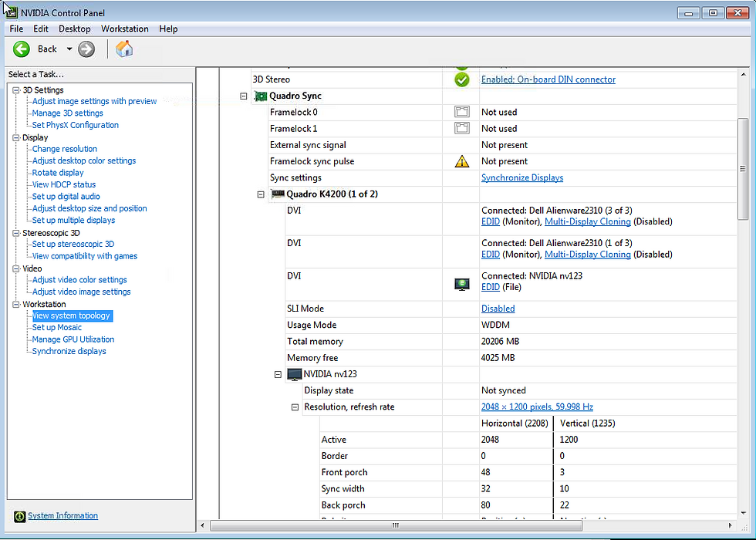Open the System Information link

[62, 516]
